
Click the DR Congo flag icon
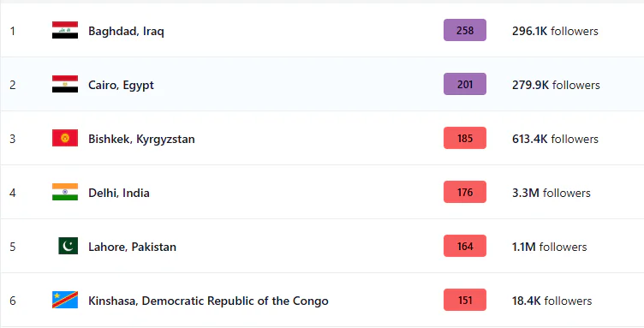pyautogui.click(x=65, y=300)
